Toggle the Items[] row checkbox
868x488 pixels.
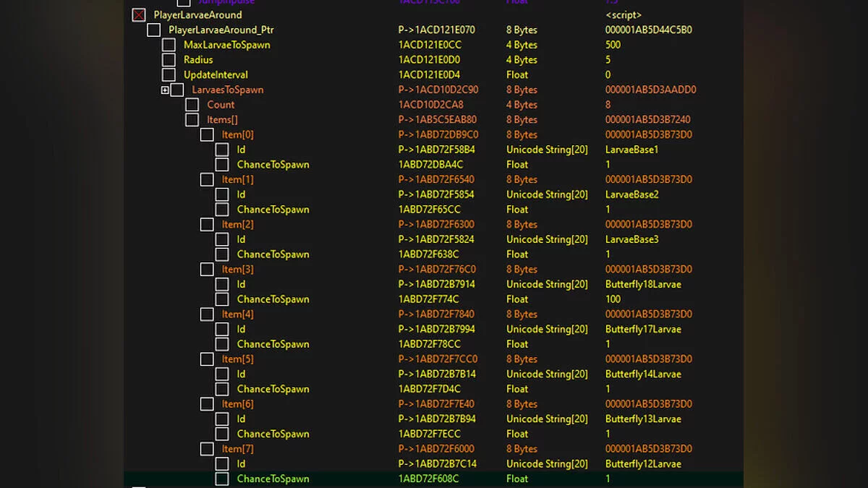pyautogui.click(x=192, y=120)
